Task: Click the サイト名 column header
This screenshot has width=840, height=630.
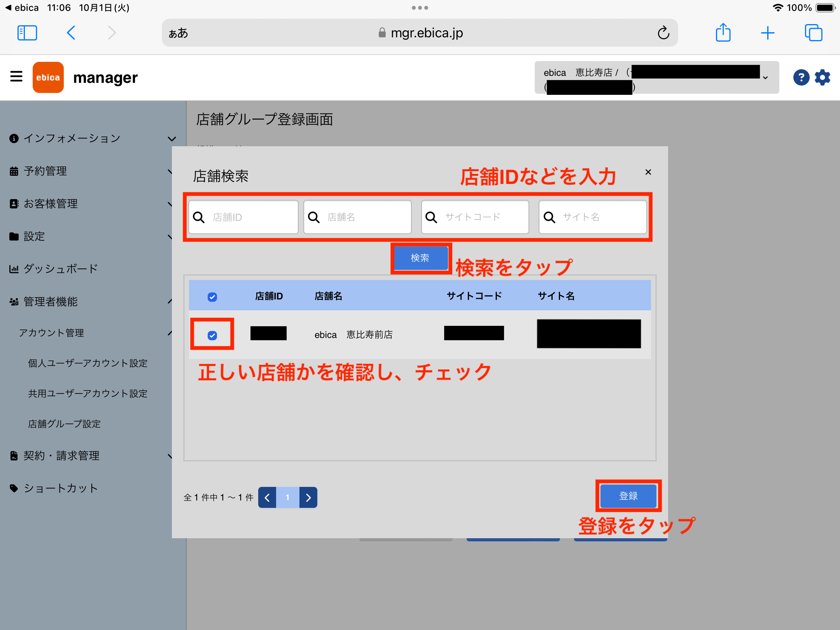Action: click(556, 296)
